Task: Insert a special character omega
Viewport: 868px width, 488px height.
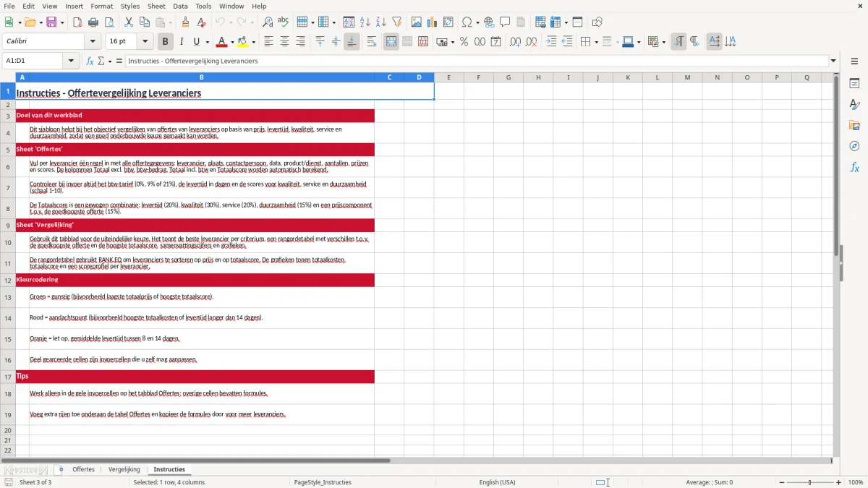Action: [x=467, y=22]
